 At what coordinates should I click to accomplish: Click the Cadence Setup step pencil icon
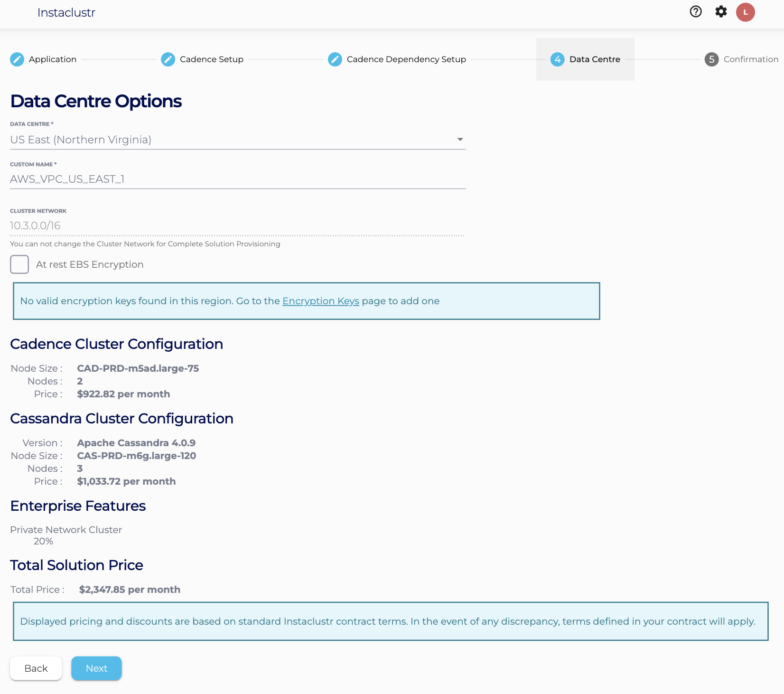pyautogui.click(x=168, y=59)
